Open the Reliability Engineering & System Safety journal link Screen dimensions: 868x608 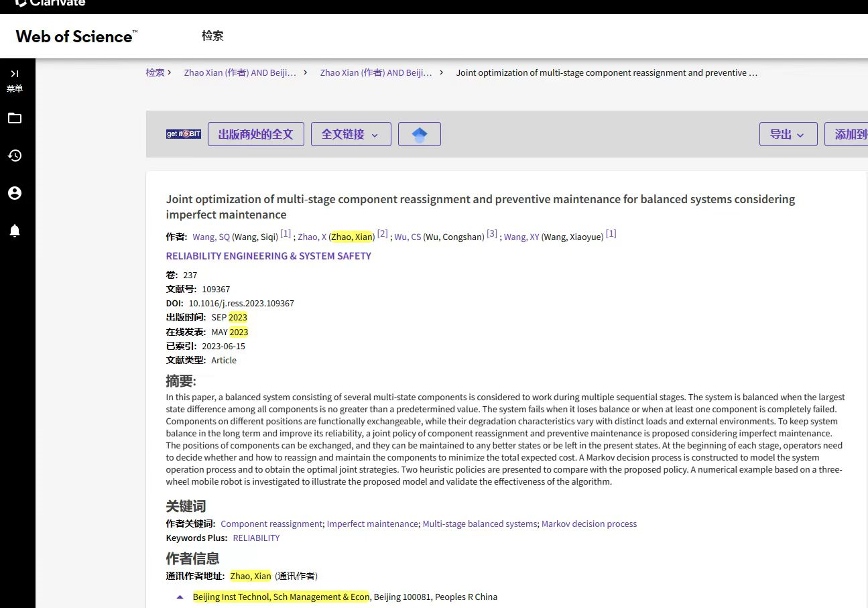click(x=268, y=256)
